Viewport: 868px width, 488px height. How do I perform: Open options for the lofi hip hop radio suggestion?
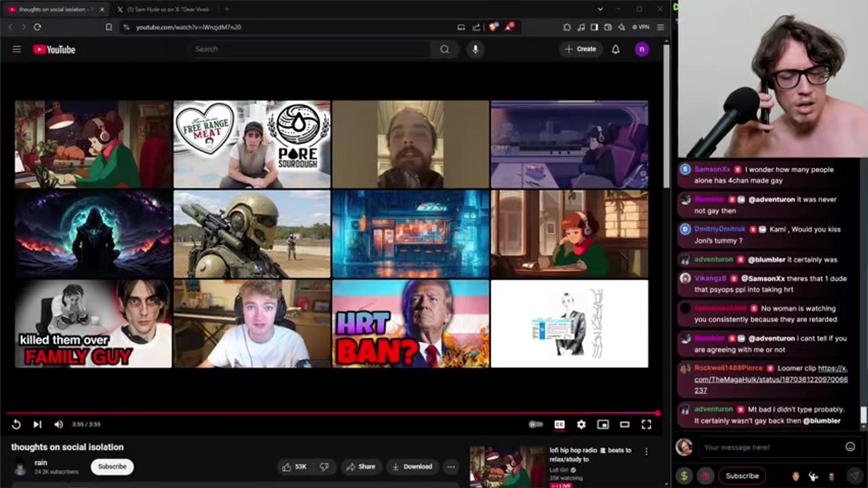click(646, 451)
